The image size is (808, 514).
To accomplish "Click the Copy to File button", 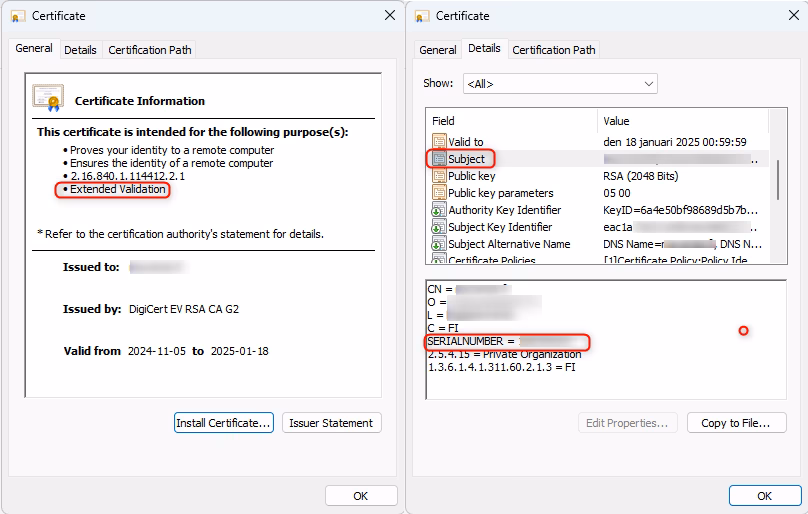I will tap(735, 423).
